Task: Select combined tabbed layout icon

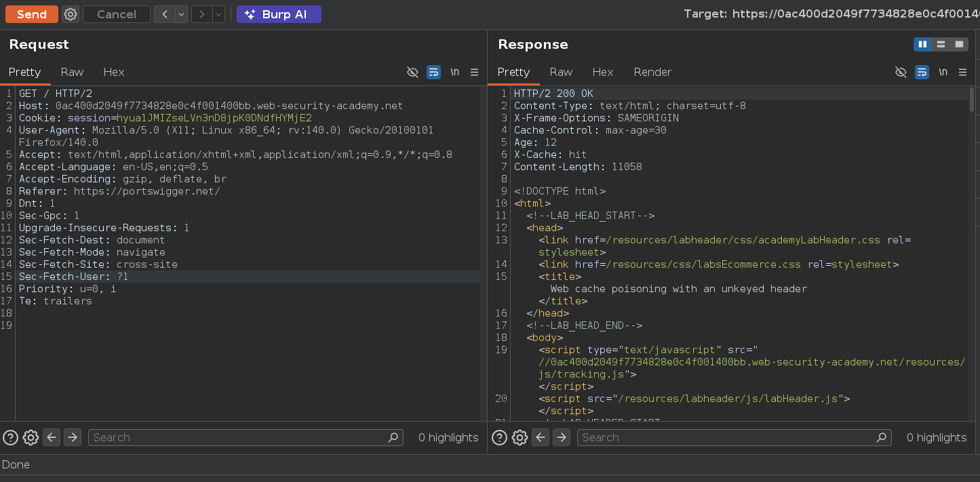Action: point(959,44)
